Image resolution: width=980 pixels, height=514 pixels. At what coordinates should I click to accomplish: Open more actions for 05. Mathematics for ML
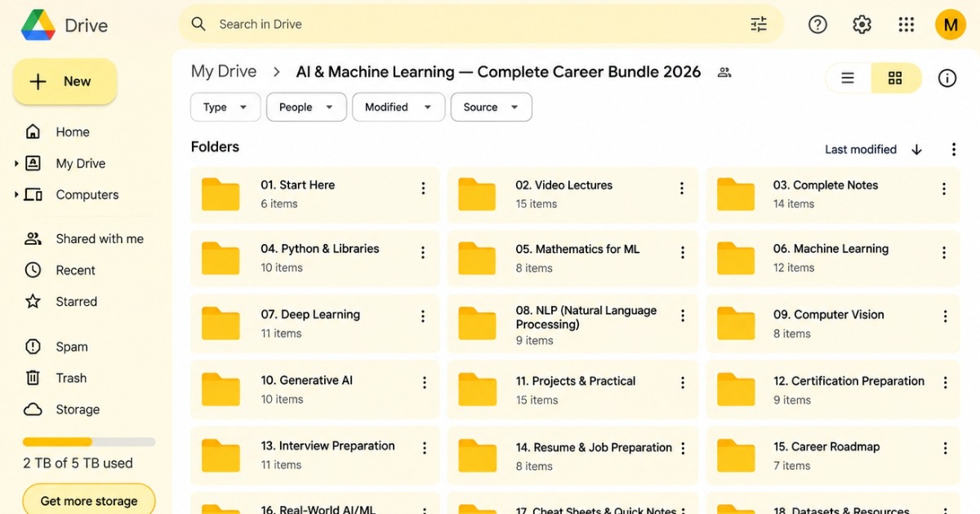click(682, 252)
